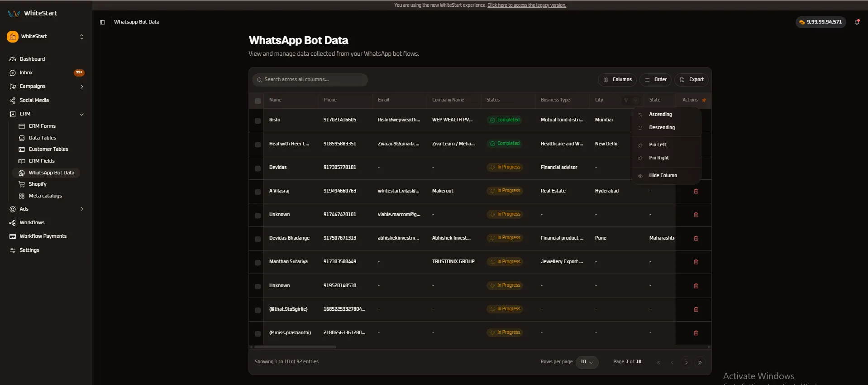Open Meta catalogs page
Viewport: 868px width, 385px height.
[46, 196]
